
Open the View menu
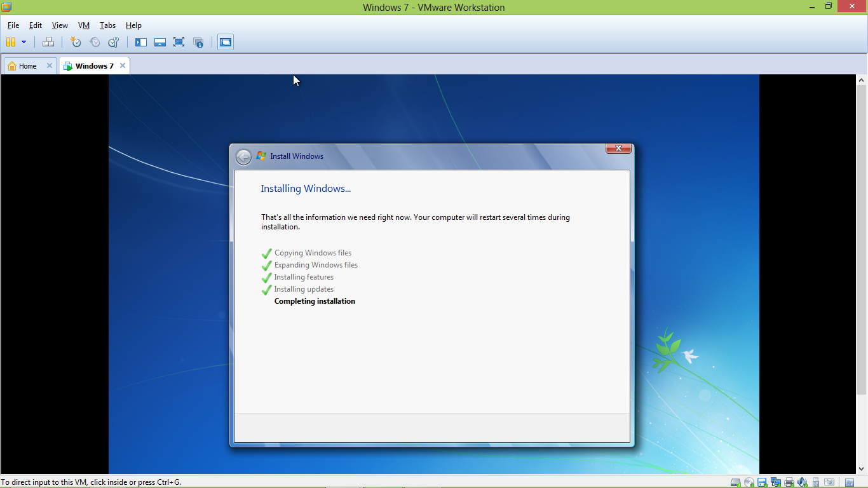pos(60,25)
